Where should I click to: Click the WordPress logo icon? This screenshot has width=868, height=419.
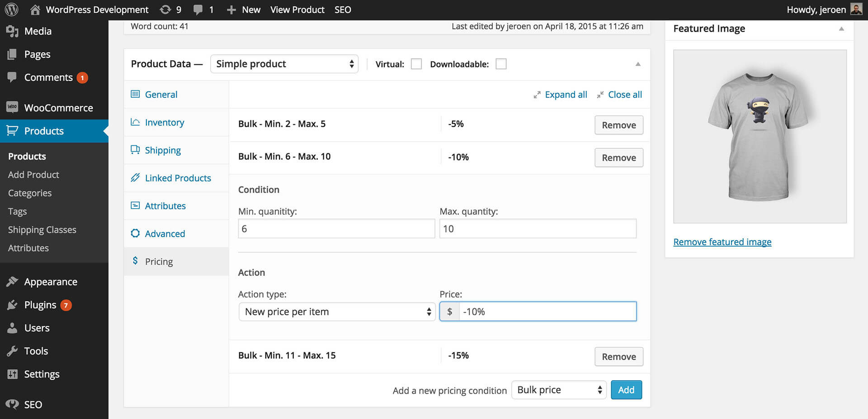(11, 10)
